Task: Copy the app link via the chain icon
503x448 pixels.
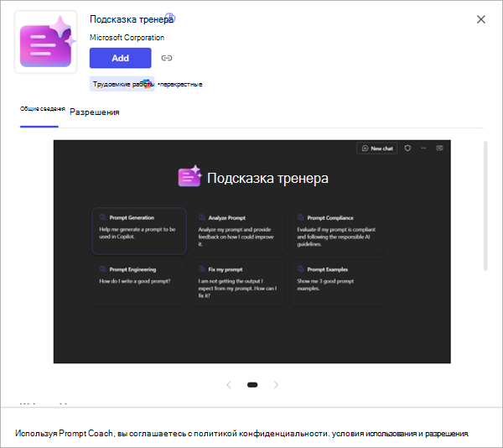Action: pos(167,58)
